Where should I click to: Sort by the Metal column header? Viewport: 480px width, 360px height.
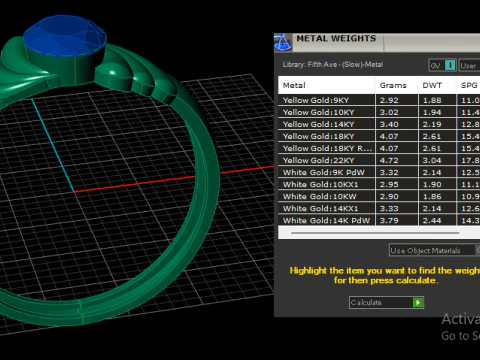click(327, 85)
